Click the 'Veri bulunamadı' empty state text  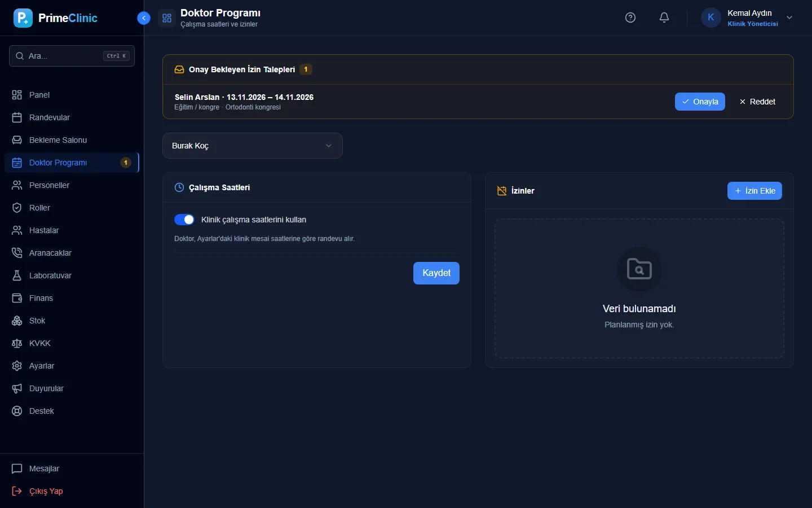point(639,309)
